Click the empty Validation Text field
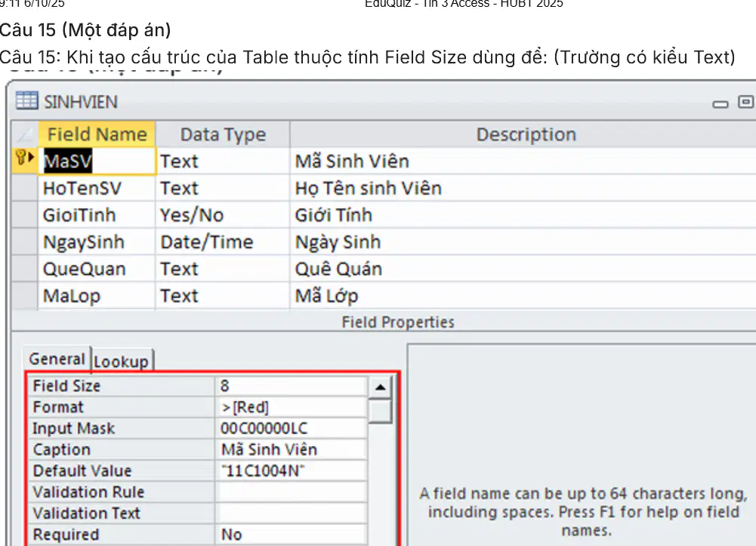 [x=291, y=514]
